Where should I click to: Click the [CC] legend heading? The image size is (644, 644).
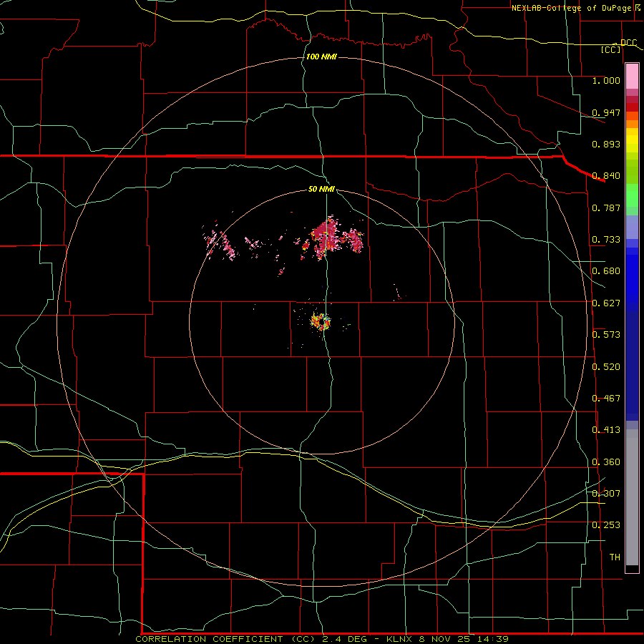611,49
